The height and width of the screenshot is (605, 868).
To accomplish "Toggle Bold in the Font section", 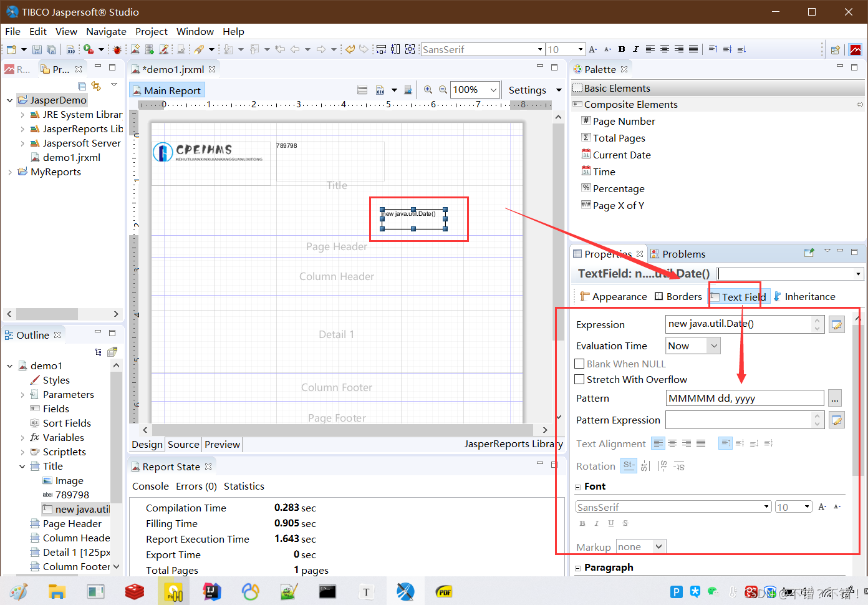I will click(x=582, y=523).
